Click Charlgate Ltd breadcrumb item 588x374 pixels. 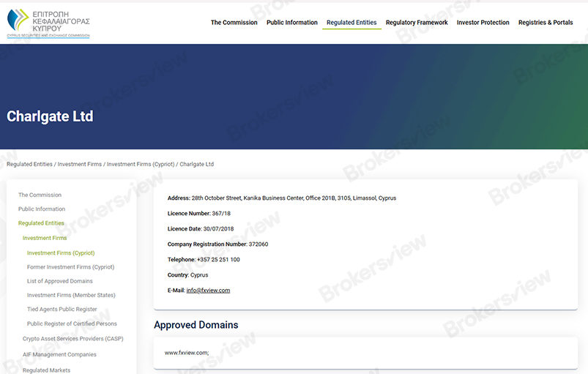pos(196,164)
